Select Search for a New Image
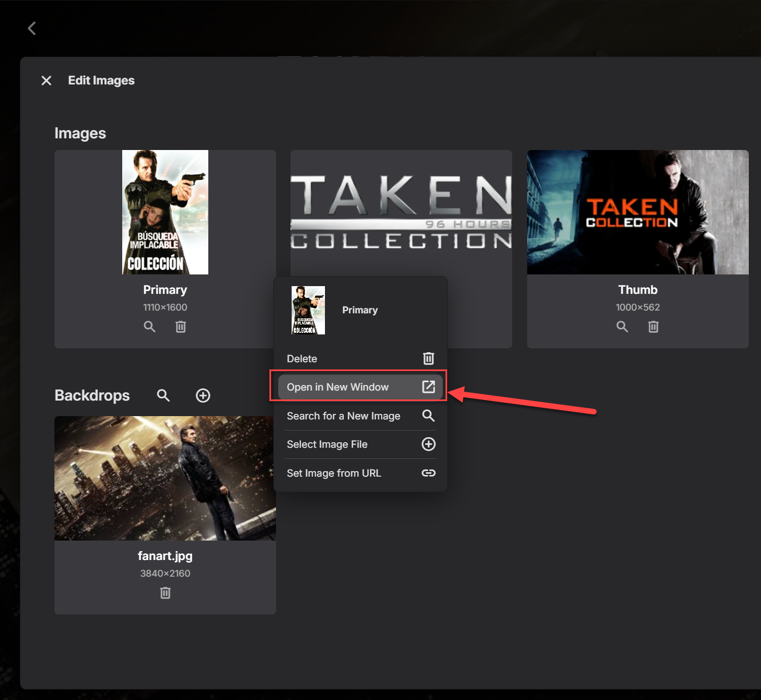This screenshot has height=700, width=761. (x=361, y=416)
